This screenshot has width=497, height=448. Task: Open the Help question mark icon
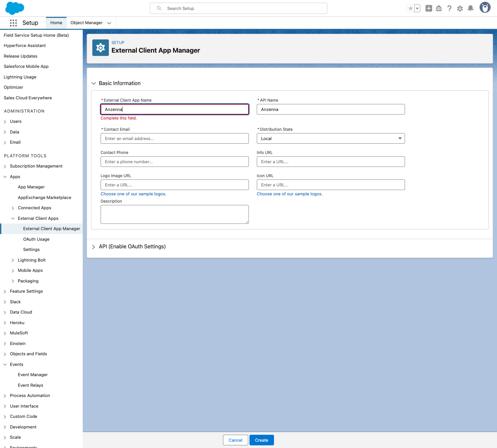coord(449,9)
